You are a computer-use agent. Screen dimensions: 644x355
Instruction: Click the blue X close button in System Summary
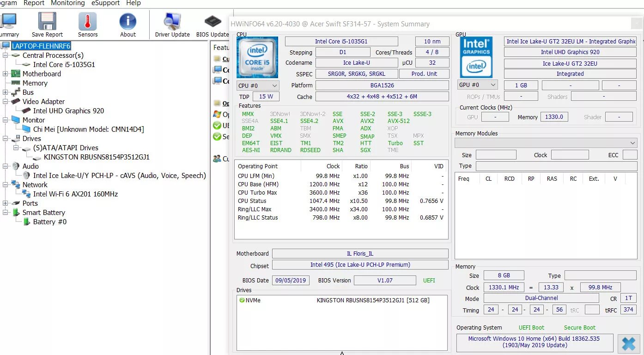pyautogui.click(x=629, y=344)
